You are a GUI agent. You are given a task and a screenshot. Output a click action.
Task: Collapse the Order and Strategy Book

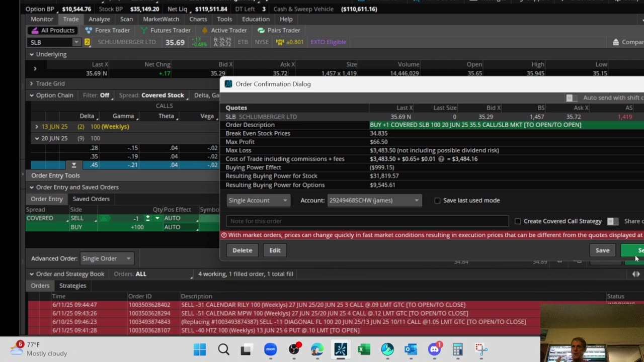[32, 274]
